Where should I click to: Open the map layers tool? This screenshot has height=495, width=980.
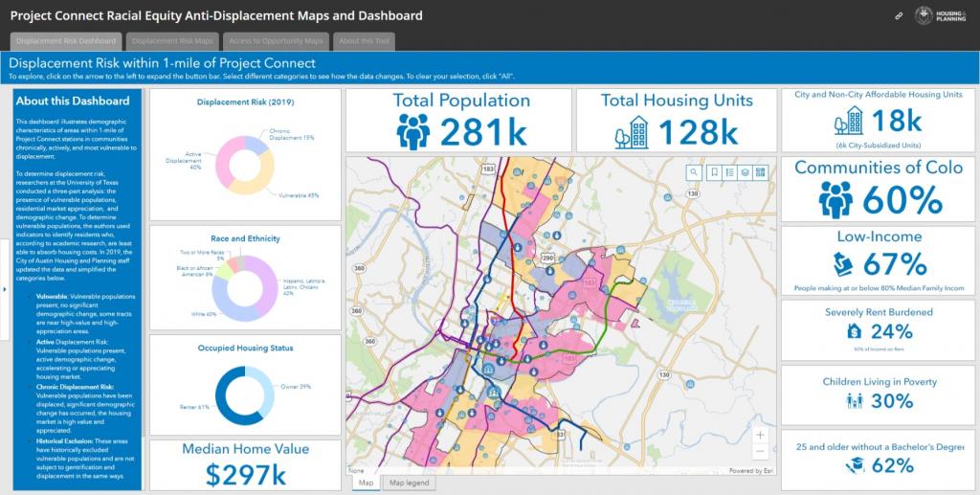click(745, 172)
